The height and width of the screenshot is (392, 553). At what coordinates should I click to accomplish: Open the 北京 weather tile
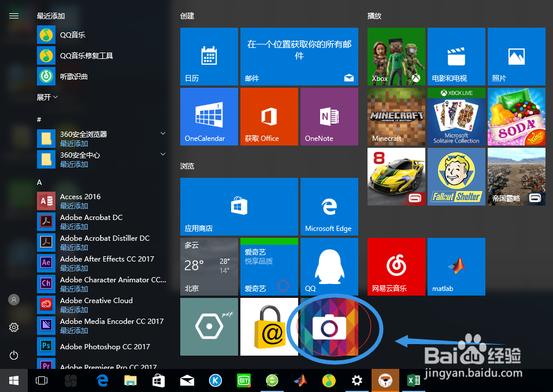(209, 267)
